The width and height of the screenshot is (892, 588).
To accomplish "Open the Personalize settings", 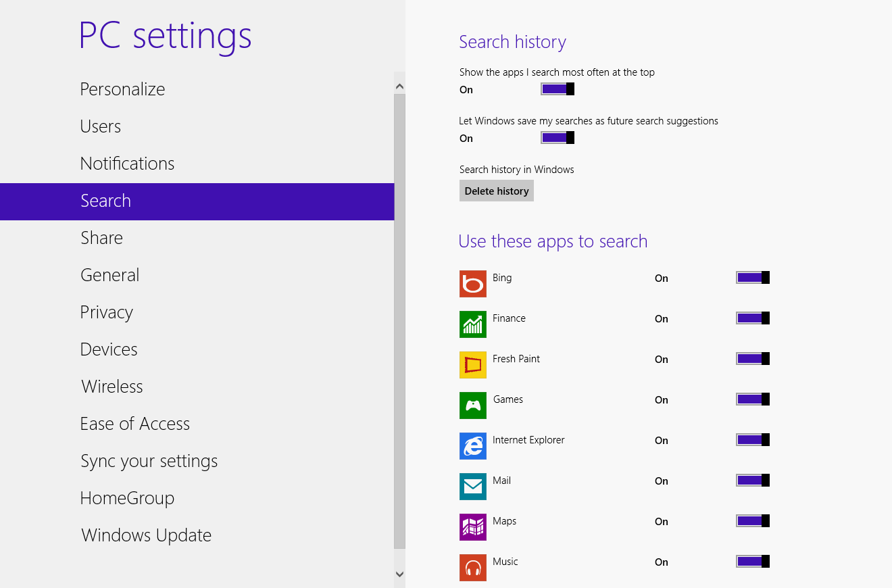I will [x=197, y=89].
